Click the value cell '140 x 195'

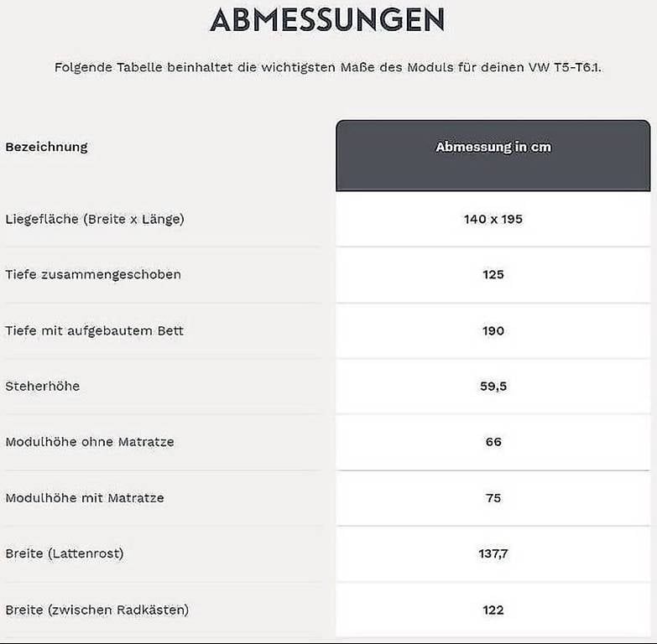pyautogui.click(x=493, y=219)
